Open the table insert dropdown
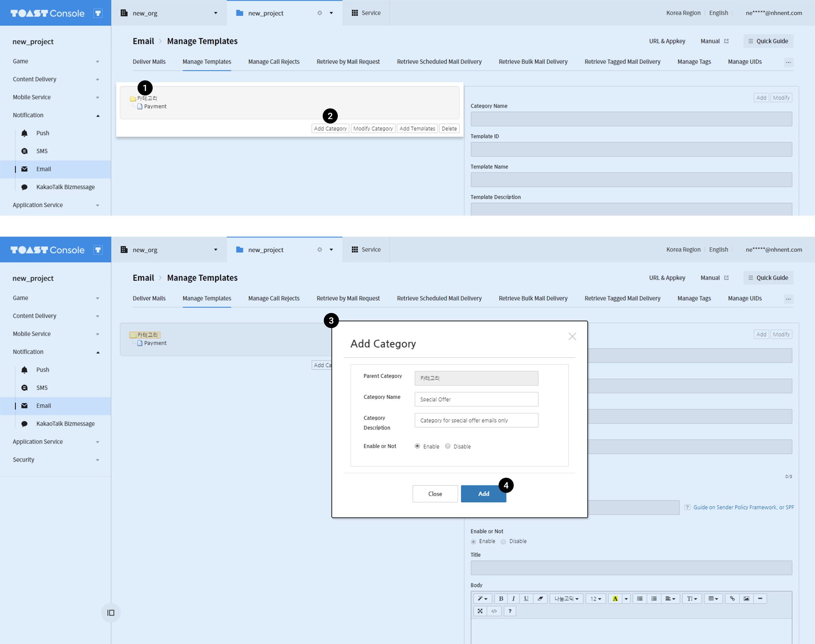The width and height of the screenshot is (815, 644). [x=713, y=598]
